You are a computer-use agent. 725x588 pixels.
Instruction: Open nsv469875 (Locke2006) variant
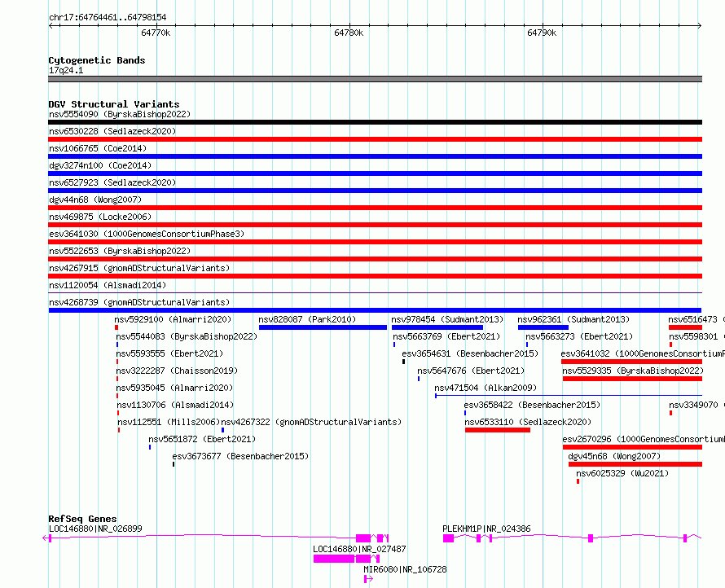coord(100,217)
